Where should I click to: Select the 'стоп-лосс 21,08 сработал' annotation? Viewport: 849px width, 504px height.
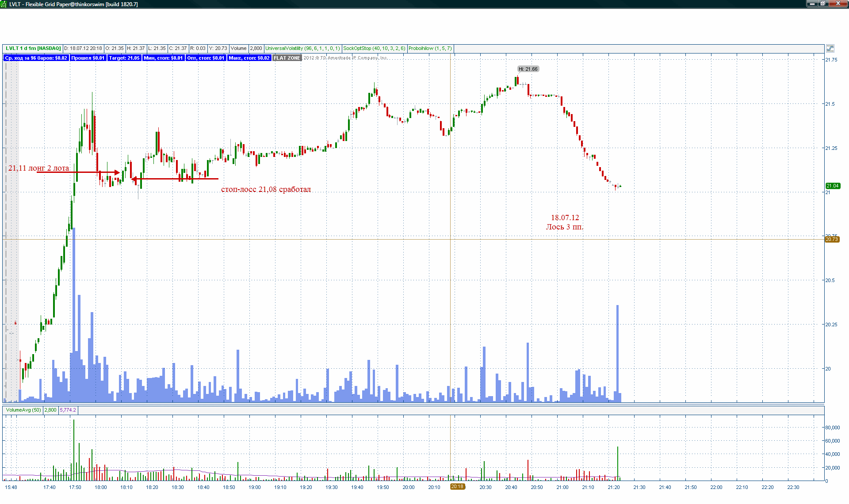click(x=266, y=189)
